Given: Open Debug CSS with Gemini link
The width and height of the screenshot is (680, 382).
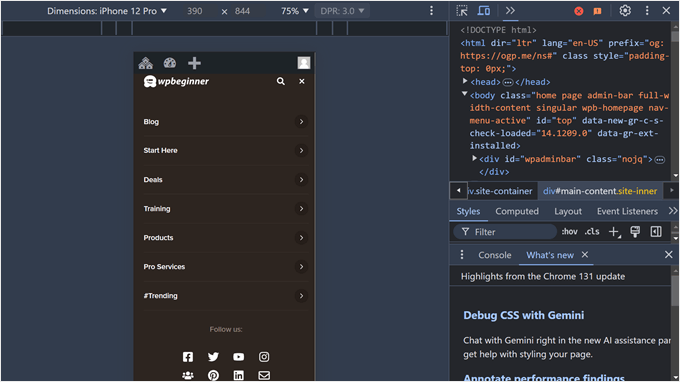Looking at the screenshot, I should (x=523, y=315).
